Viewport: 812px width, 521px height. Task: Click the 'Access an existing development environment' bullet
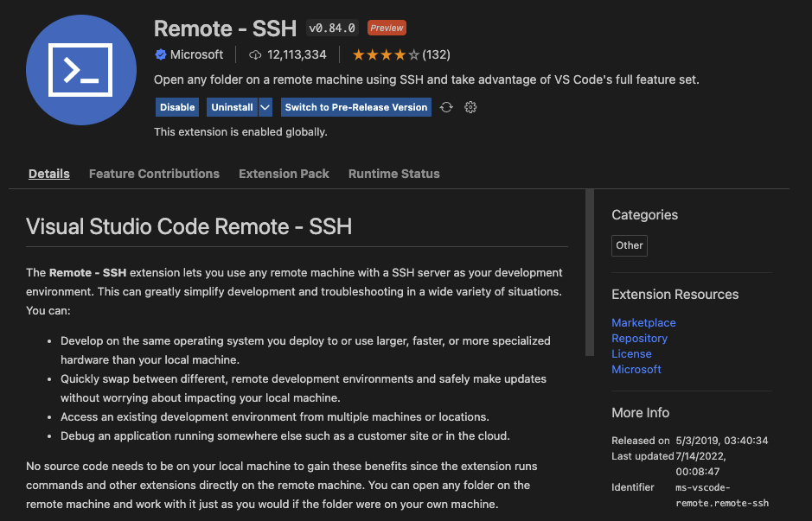275,417
